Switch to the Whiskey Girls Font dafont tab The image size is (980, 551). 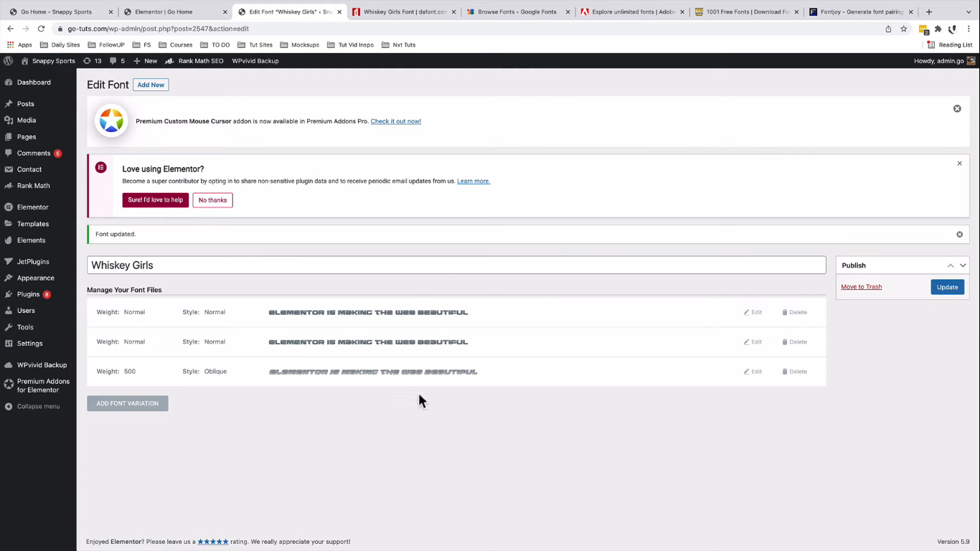click(x=405, y=11)
